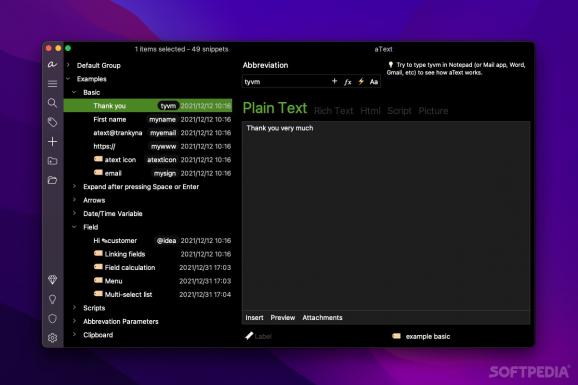Click plus icon in abbreviation field
Screen dimensions: 578x385
334,81
